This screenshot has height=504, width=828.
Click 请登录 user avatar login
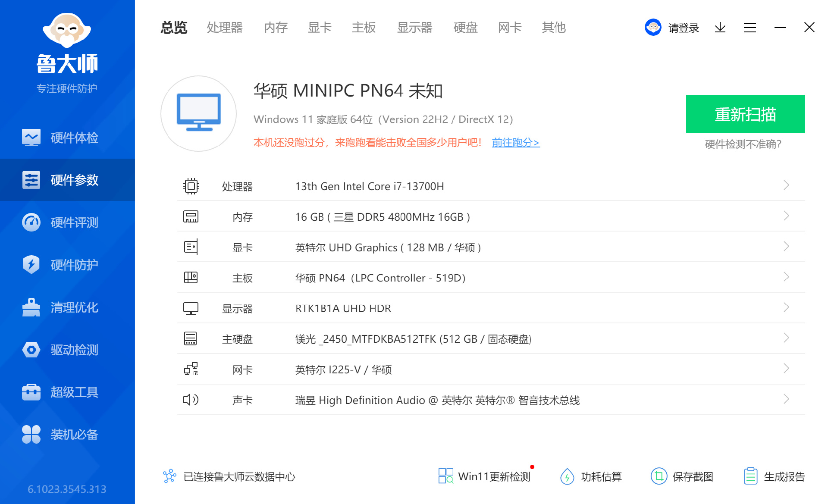653,28
